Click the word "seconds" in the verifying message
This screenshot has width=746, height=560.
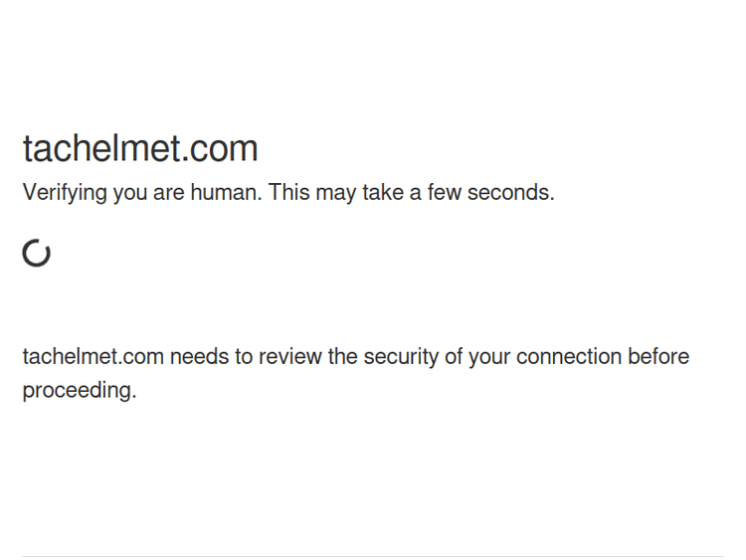pyautogui.click(x=510, y=193)
